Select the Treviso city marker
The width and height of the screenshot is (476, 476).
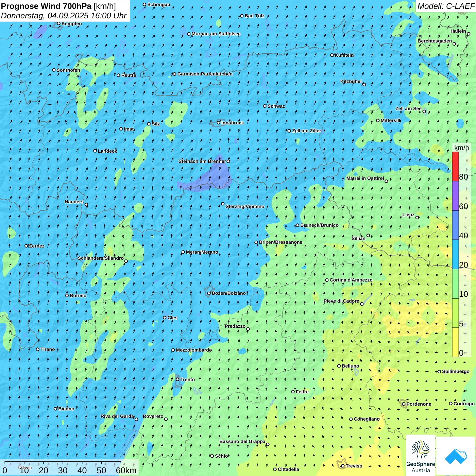[343, 466]
